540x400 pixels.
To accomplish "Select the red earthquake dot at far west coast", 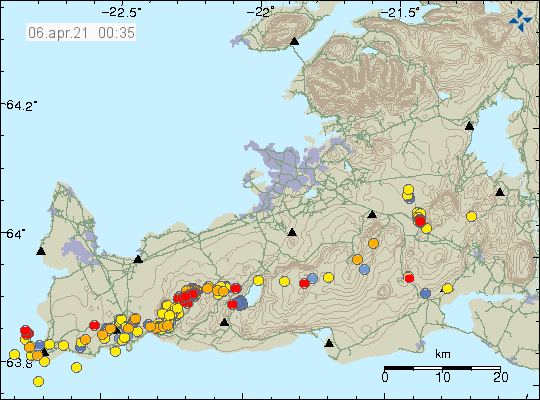I will point(26,332).
